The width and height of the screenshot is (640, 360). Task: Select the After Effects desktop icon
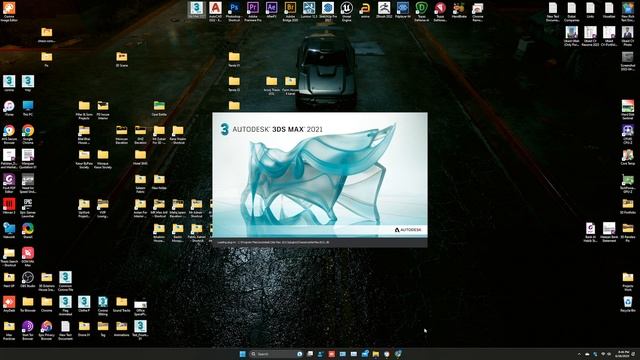(x=271, y=10)
